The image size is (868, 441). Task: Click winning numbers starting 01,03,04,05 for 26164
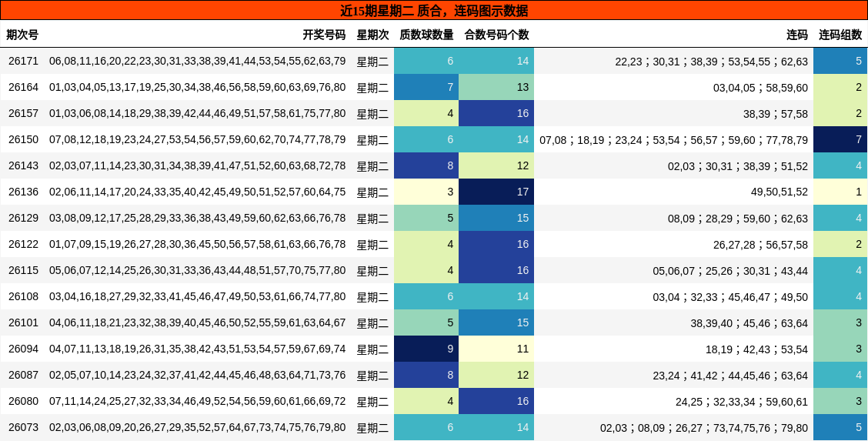(197, 88)
